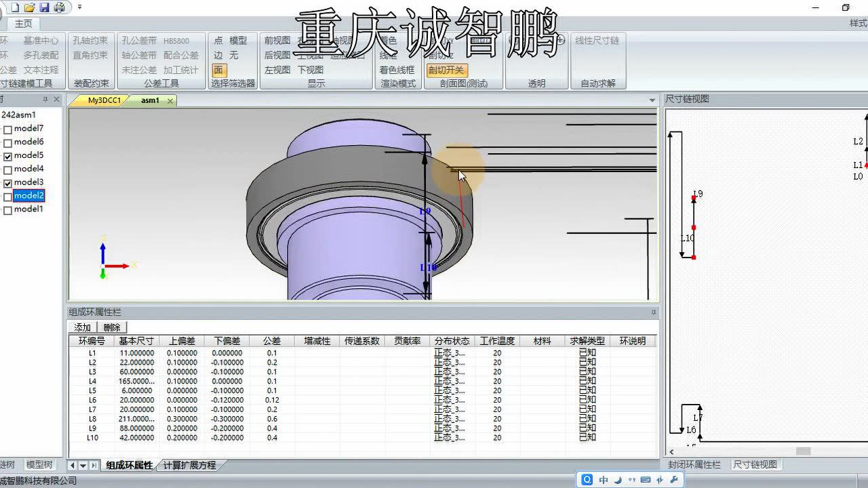Switch to 前视图 view
This screenshot has height=488, width=868.
point(277,41)
